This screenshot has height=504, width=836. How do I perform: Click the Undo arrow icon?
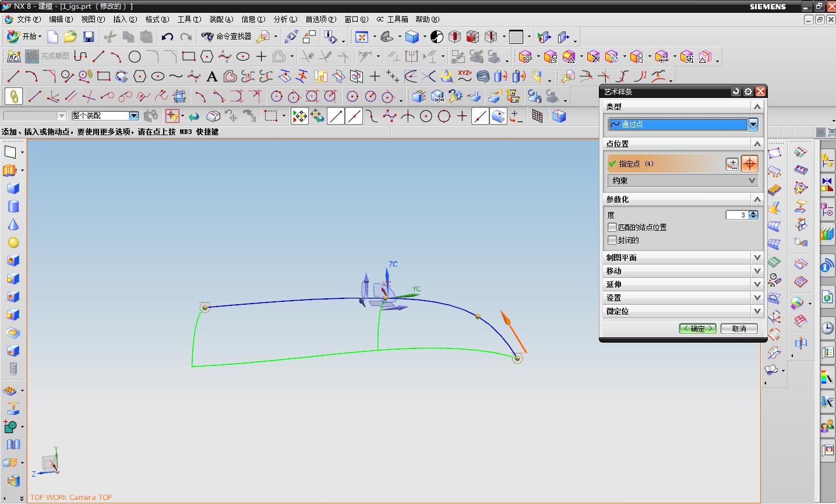168,37
